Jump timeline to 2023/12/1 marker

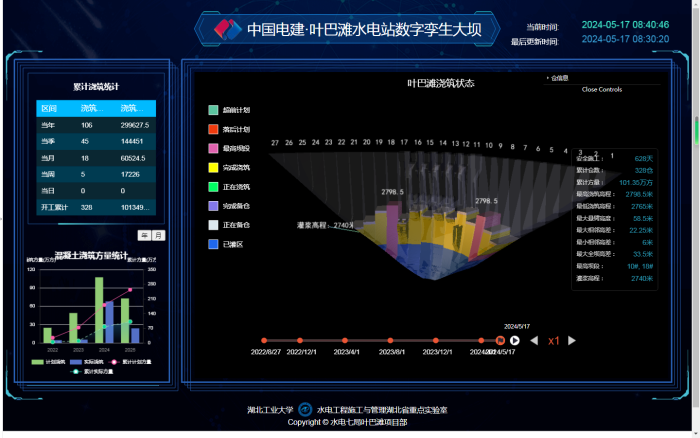coord(436,341)
